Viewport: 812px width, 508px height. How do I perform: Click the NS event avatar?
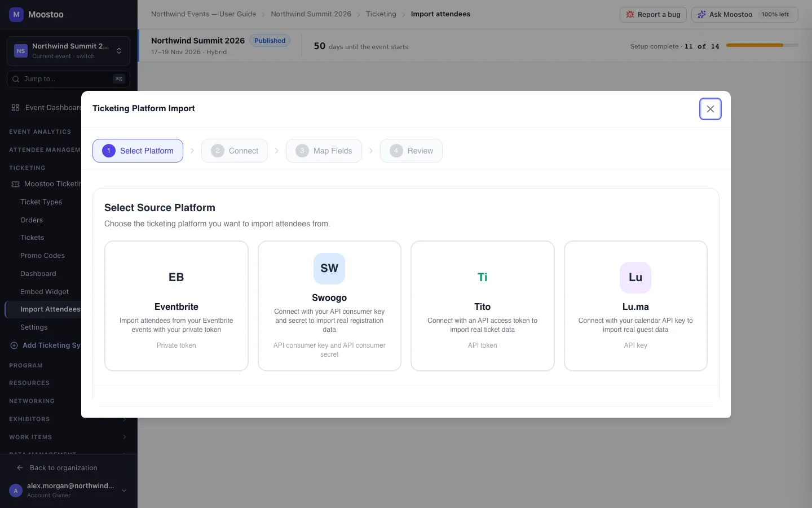pos(21,51)
